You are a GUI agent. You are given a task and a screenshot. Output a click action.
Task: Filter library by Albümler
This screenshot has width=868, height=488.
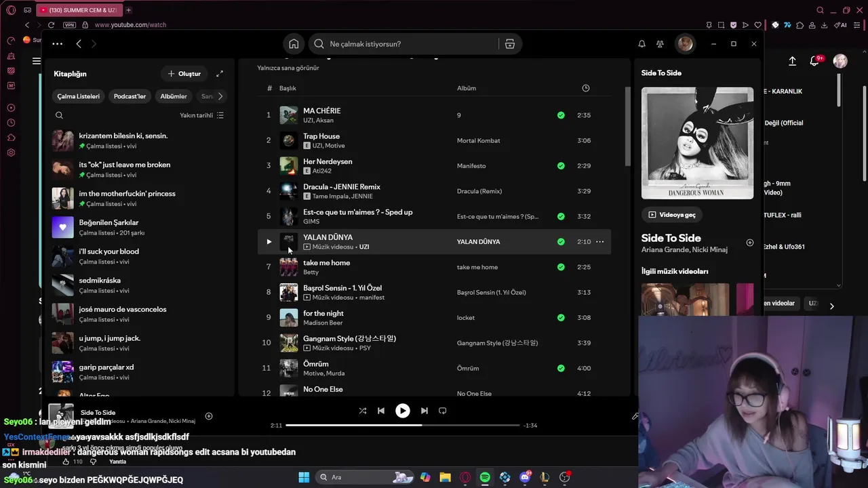tap(174, 96)
